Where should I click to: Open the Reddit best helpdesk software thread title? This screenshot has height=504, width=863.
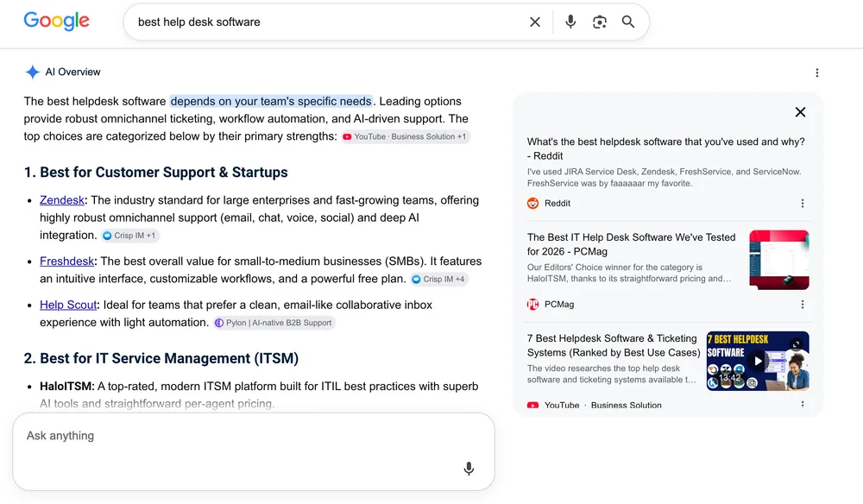(666, 148)
